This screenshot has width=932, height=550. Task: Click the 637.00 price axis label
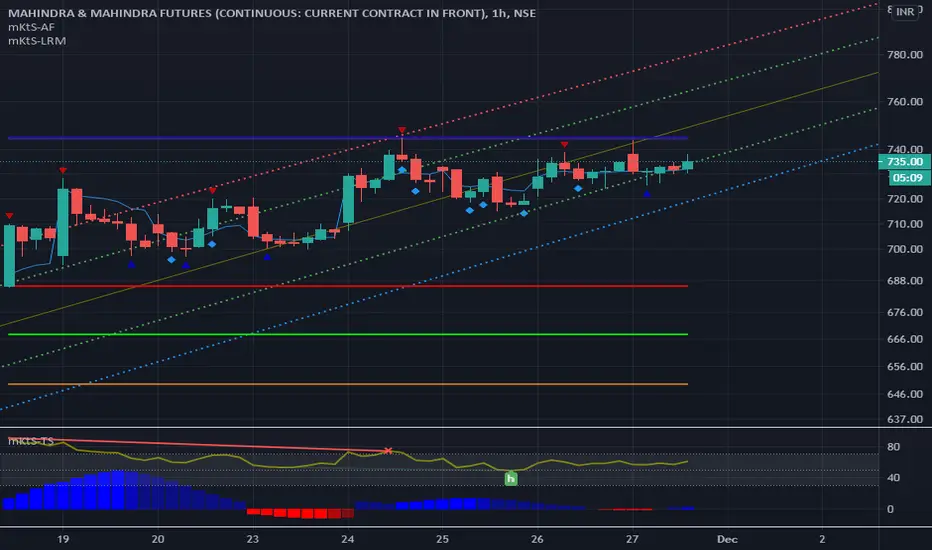905,419
